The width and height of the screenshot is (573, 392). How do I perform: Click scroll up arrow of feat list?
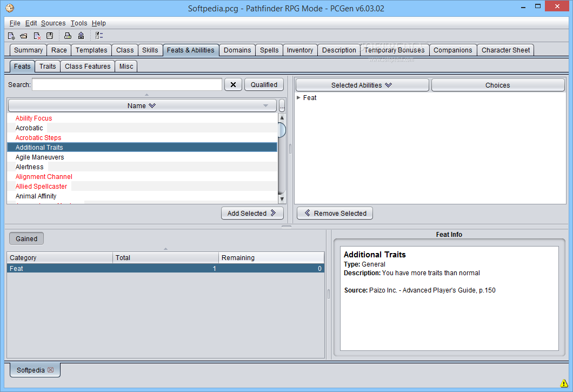[282, 118]
